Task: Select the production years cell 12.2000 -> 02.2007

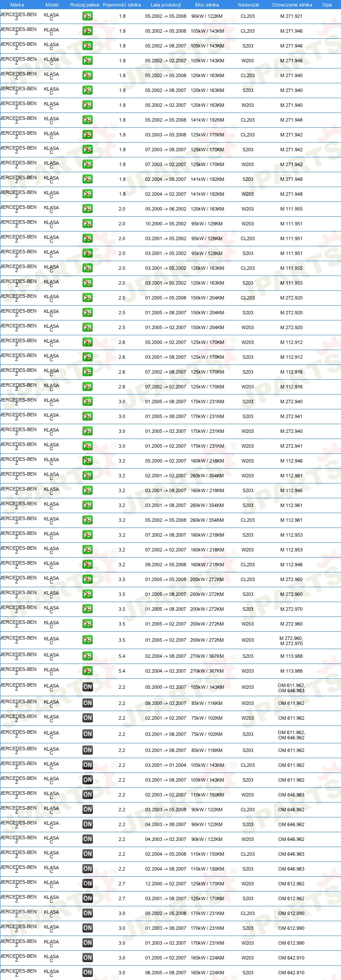Action: coord(166,884)
